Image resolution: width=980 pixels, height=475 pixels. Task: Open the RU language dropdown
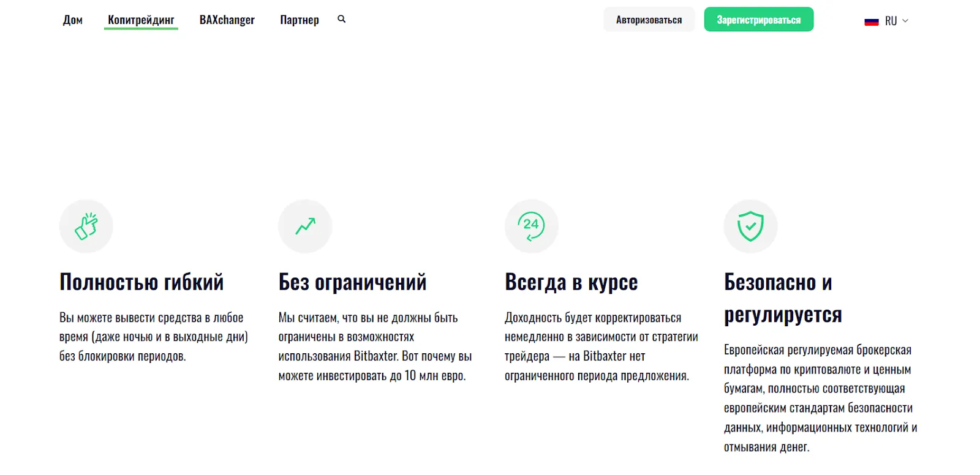tap(886, 21)
